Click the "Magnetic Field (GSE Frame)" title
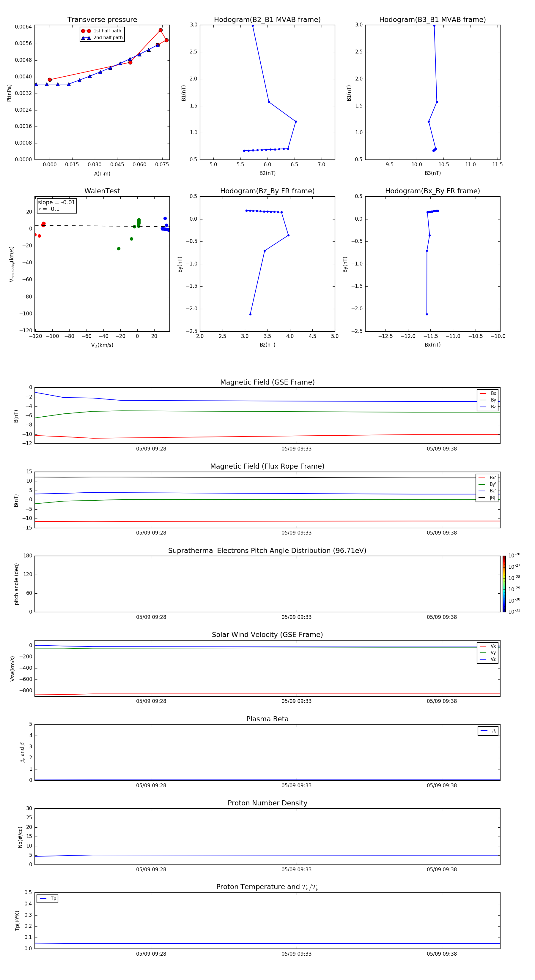 267,382
